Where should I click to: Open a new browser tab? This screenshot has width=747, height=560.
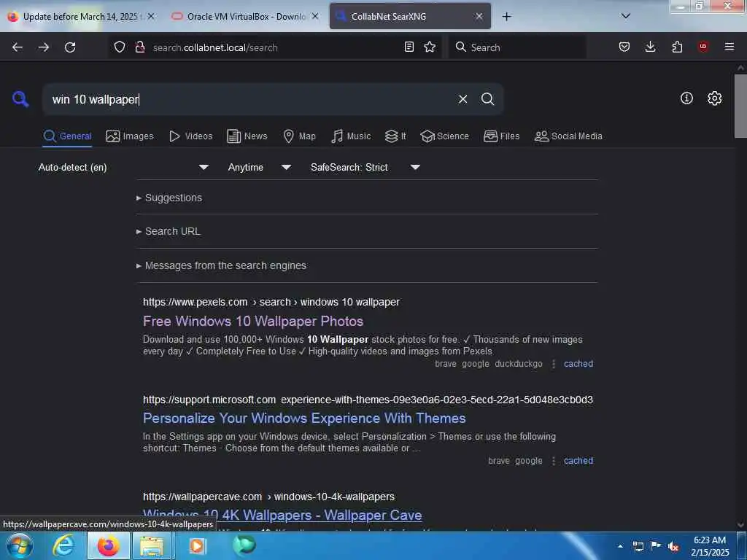(x=506, y=17)
